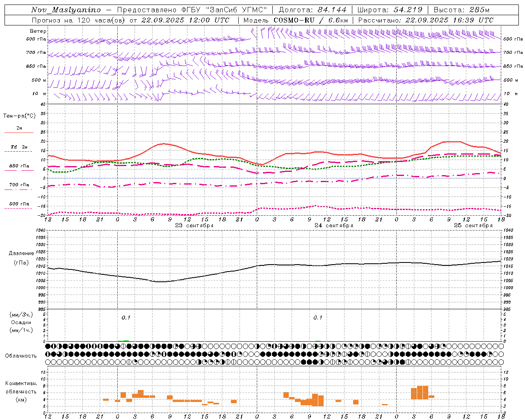525x420 pixels.
Task: Click the 'Облачность' cloudiness row label
Action: tap(21, 356)
